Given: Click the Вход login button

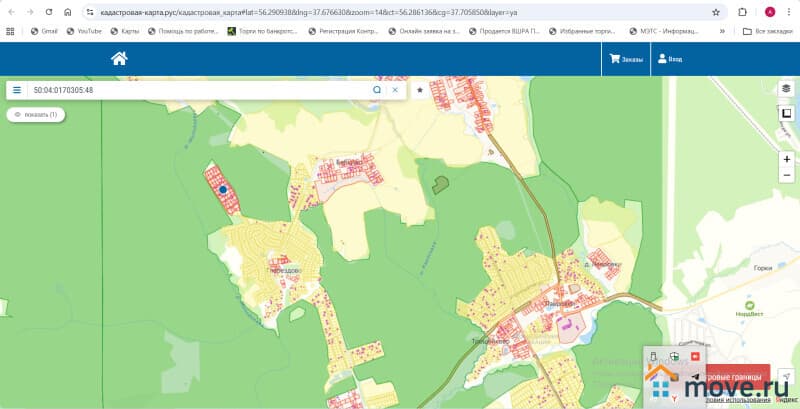Looking at the screenshot, I should 669,59.
